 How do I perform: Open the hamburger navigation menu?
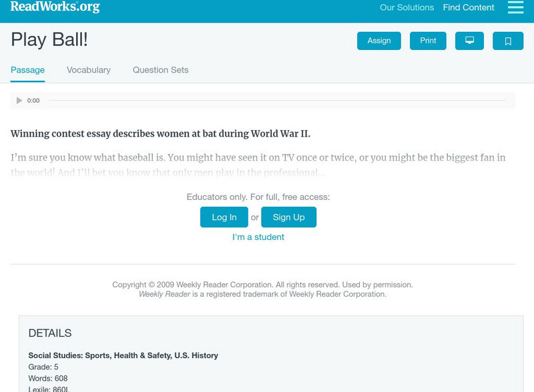click(515, 8)
